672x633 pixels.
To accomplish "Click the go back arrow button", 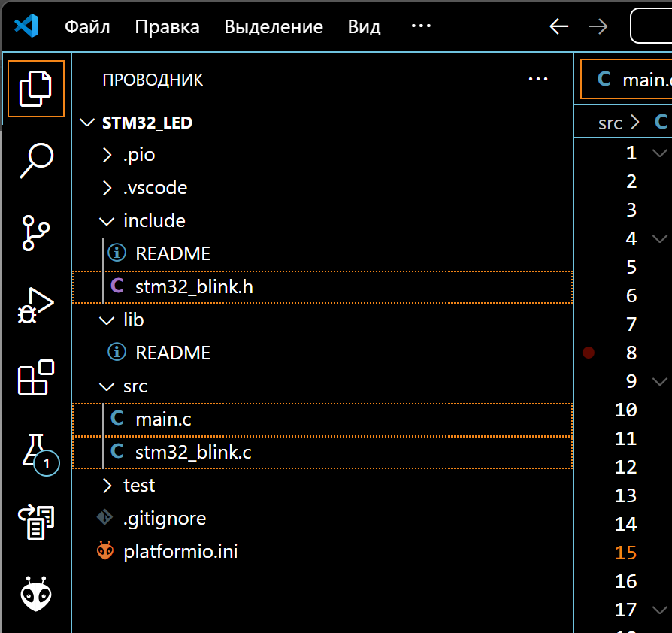I will [558, 27].
